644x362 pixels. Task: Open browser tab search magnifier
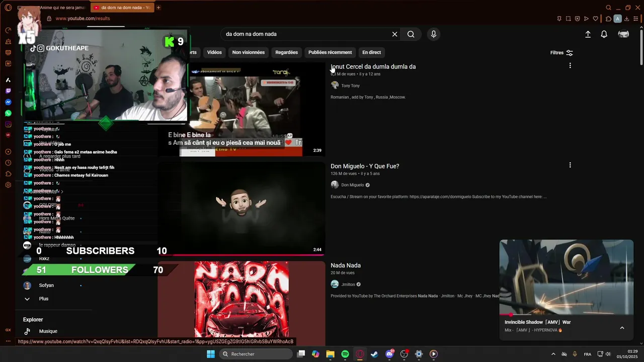point(608,8)
